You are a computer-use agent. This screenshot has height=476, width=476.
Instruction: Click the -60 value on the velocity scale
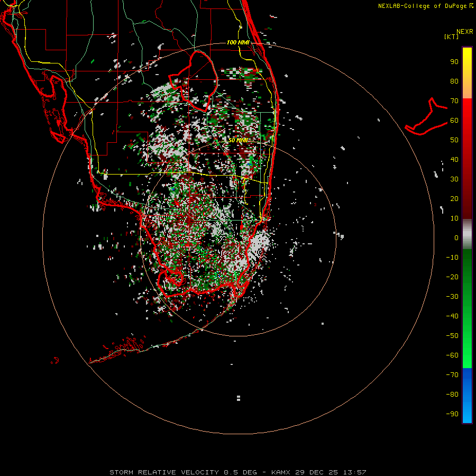452,355
